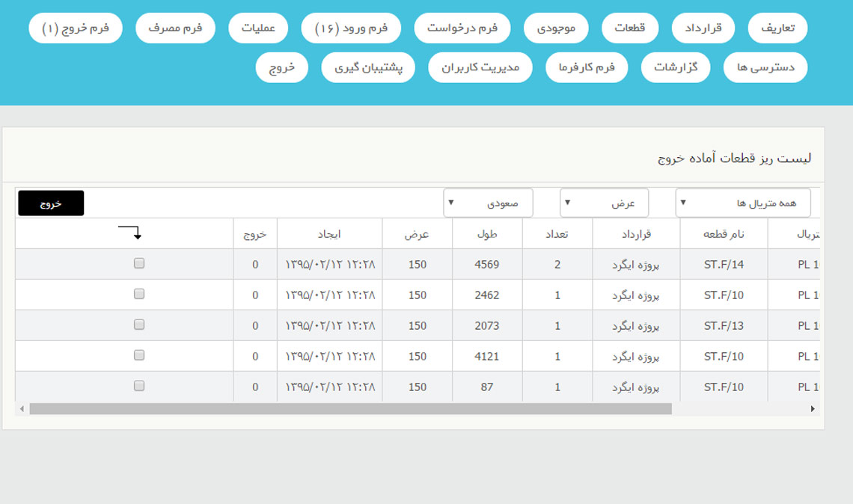Open the عملیات menu
Viewport: 853px width, 504px height.
click(x=258, y=28)
